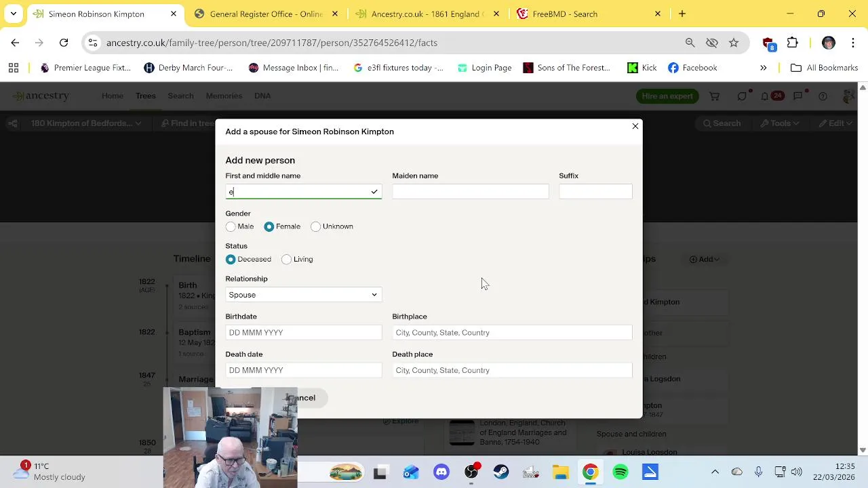Click the Hire an expert button
This screenshot has height=488, width=868.
tap(667, 96)
